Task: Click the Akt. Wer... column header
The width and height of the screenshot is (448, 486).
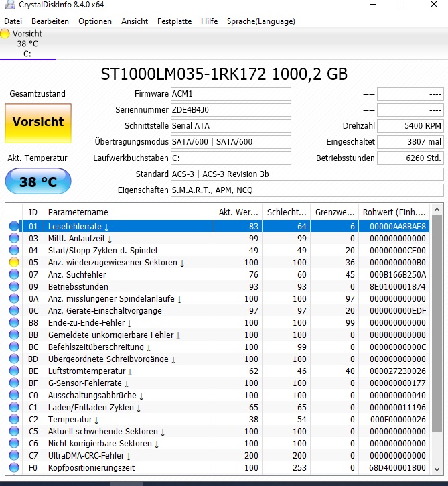Action: (x=238, y=212)
